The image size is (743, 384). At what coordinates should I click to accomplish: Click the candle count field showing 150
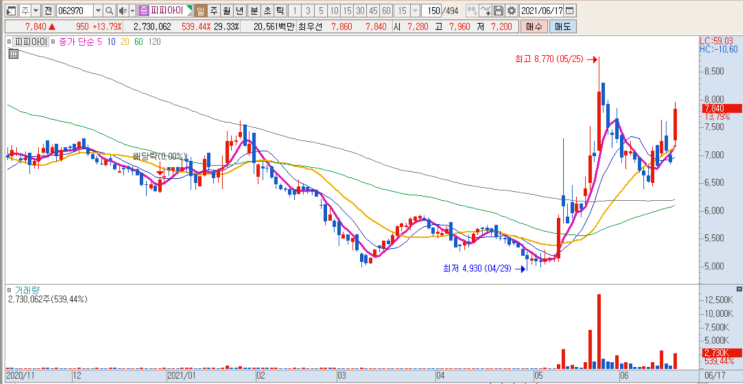[x=431, y=10]
